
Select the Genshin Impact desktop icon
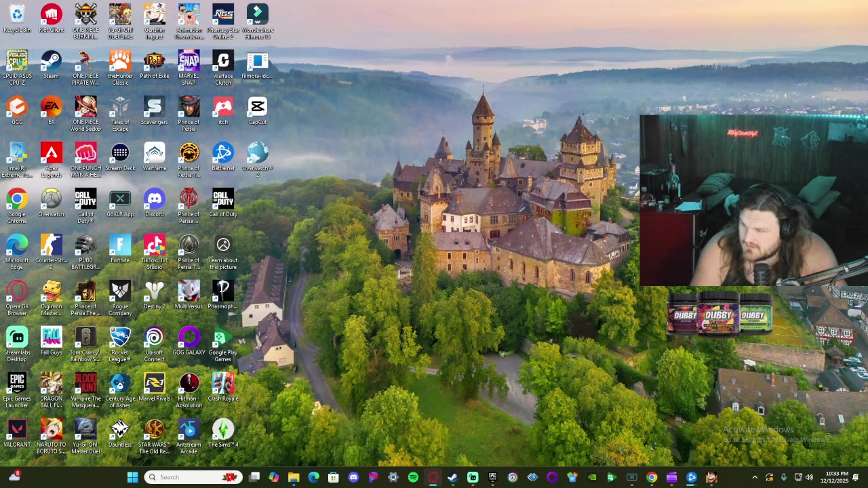[154, 22]
